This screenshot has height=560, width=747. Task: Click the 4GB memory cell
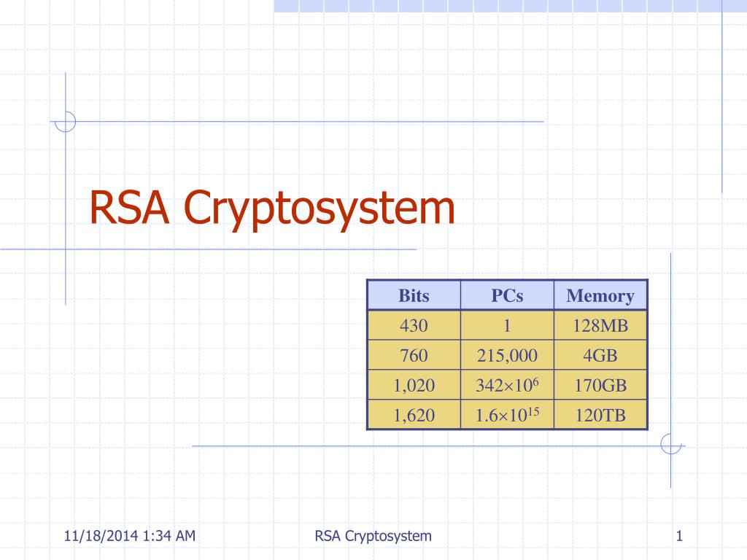[x=600, y=355]
